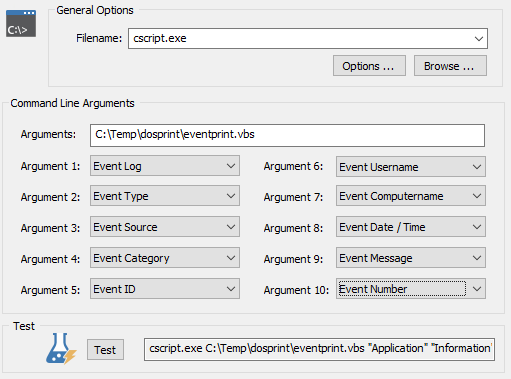The height and width of the screenshot is (379, 511).
Task: Expand the Argument 7 Event Computername dropdown
Action: pyautogui.click(x=411, y=196)
